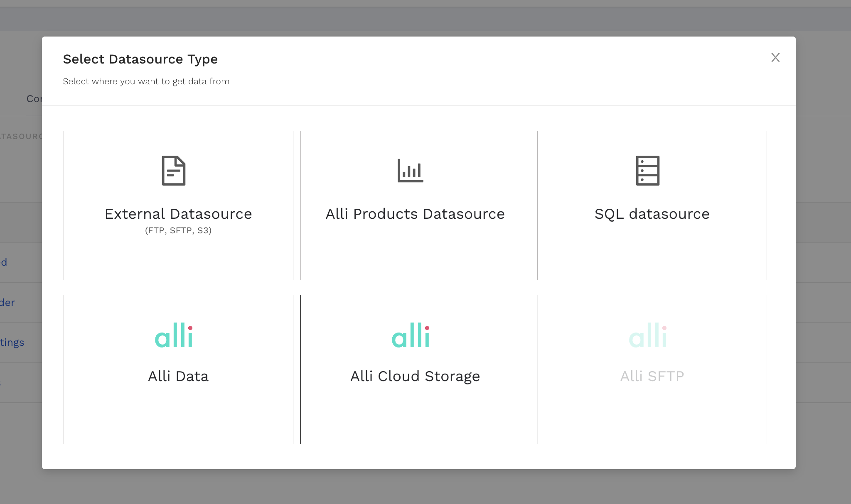Select External Datasource label
The height and width of the screenshot is (504, 851).
pos(178,214)
